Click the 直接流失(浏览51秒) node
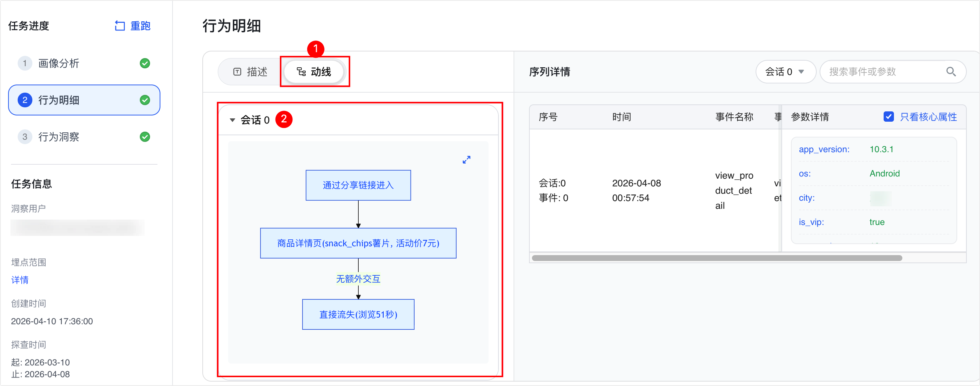 coord(358,315)
